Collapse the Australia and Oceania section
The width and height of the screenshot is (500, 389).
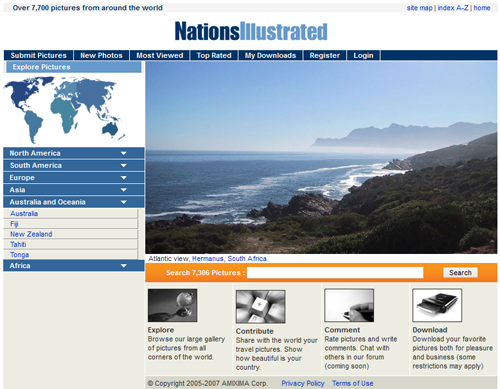[124, 202]
